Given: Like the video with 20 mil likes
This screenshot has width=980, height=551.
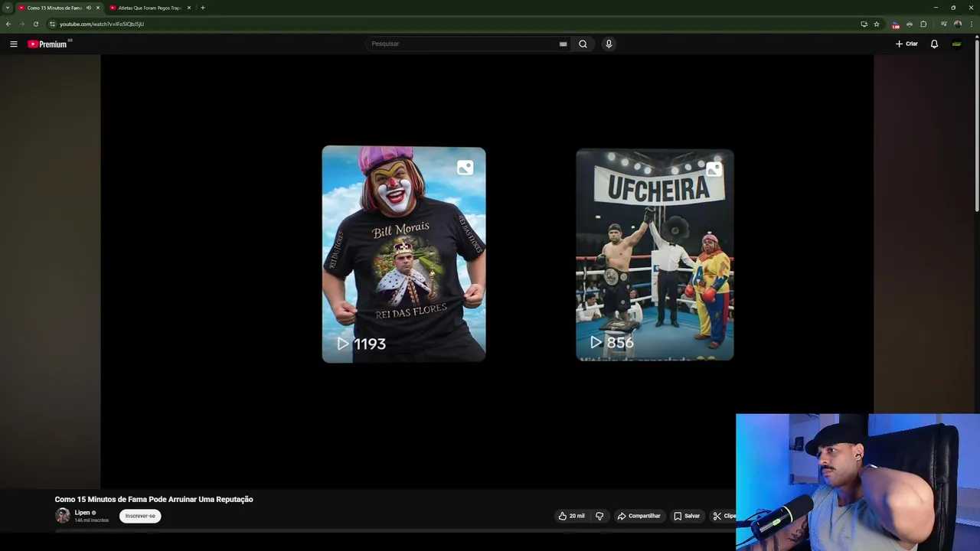Looking at the screenshot, I should coord(571,516).
